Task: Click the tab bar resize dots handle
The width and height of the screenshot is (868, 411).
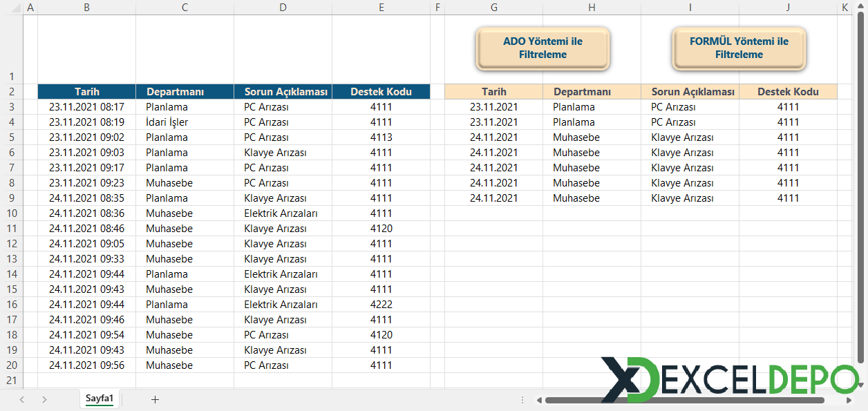Action: click(x=522, y=400)
